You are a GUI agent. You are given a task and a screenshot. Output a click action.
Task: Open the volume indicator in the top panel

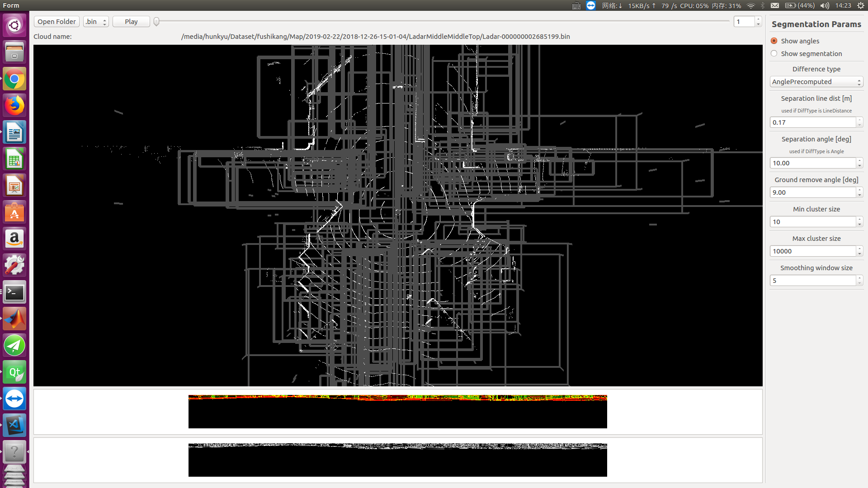click(x=825, y=5)
